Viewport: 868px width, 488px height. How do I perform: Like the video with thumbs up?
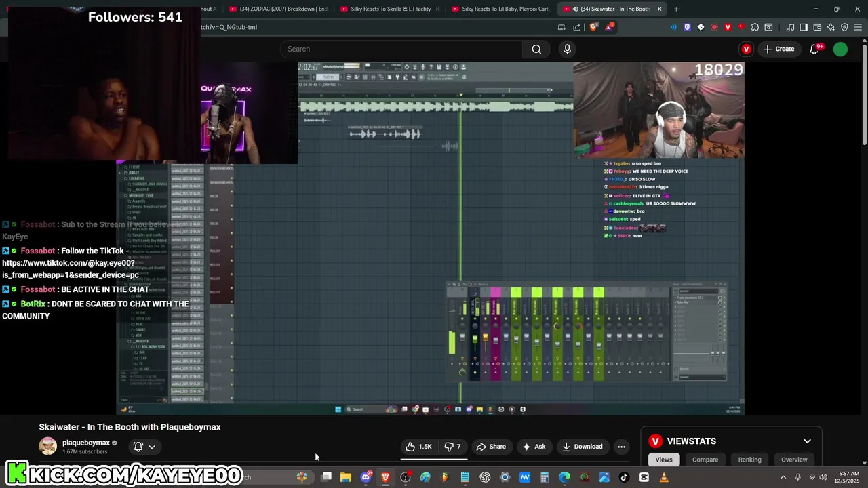(419, 447)
